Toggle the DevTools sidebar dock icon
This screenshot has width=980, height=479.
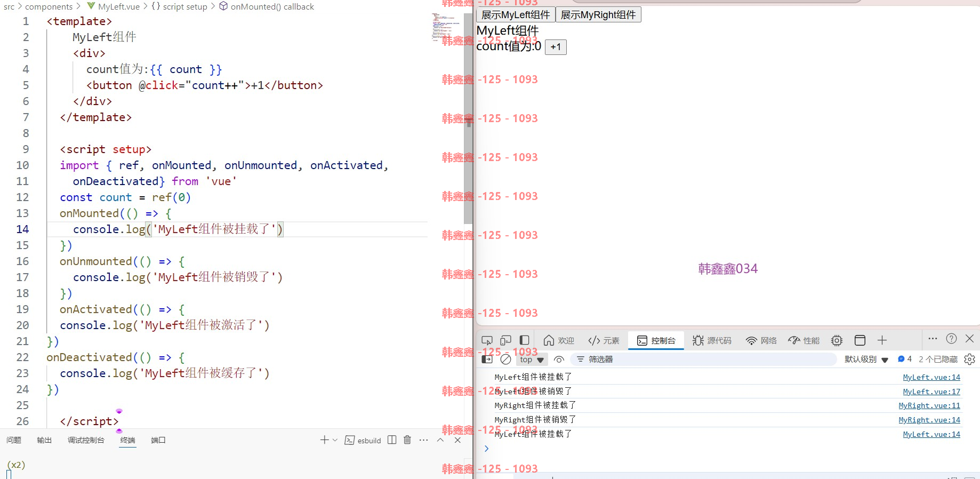pos(524,340)
